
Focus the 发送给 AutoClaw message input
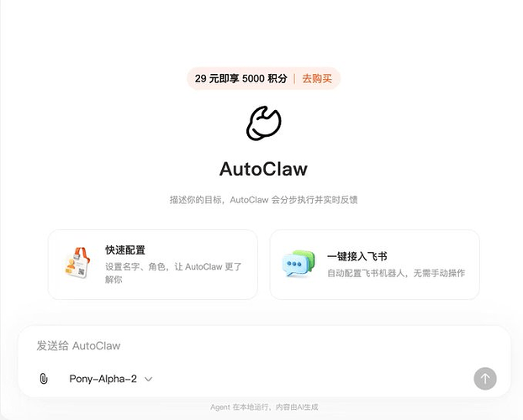click(263, 346)
